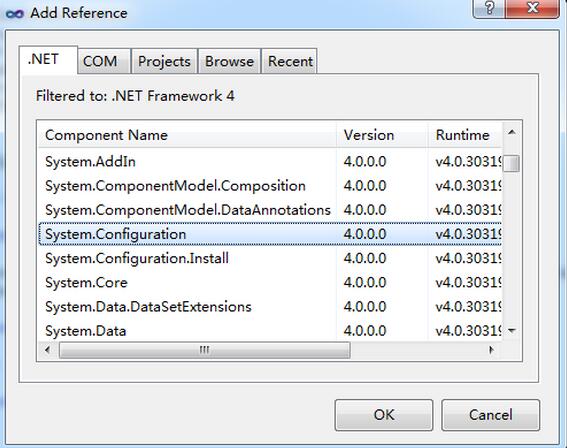567x448 pixels.
Task: Click the list's scroll up arrow
Action: tap(512, 133)
